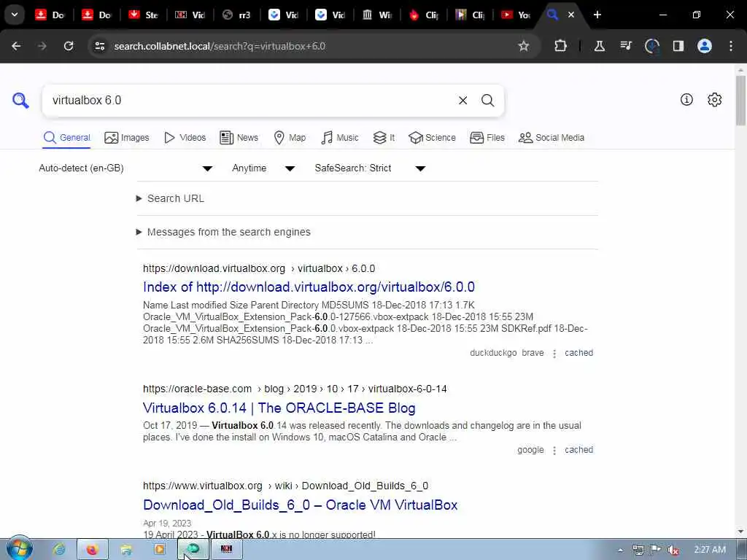Open the search info (i) page icon
Screen dimensions: 747x560
point(686,99)
